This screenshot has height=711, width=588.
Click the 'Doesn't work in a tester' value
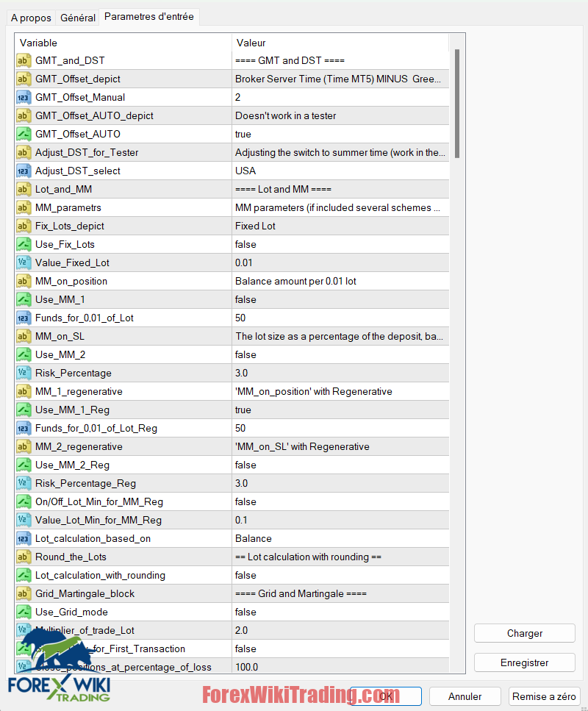286,115
